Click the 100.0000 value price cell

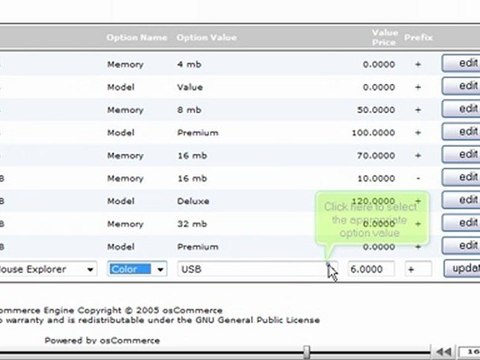coord(373,133)
